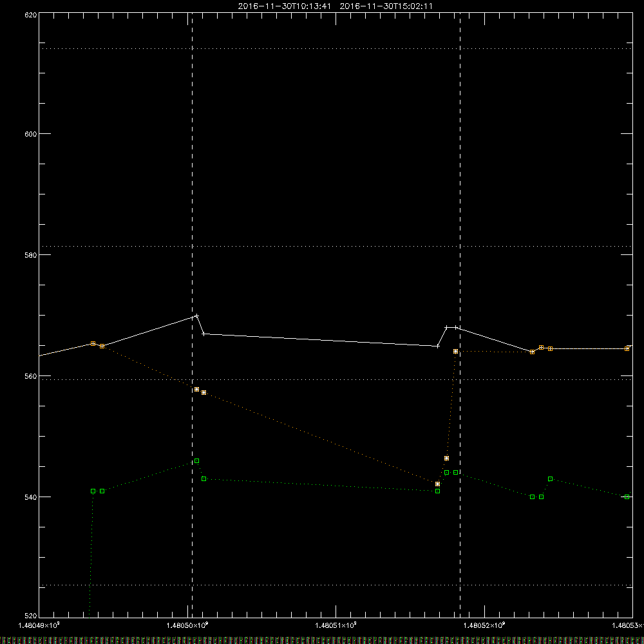This screenshot has height=644, width=644.
Task: Click the end timestamp 2016-11-30T15:02:11 in title
Action: (x=386, y=6)
